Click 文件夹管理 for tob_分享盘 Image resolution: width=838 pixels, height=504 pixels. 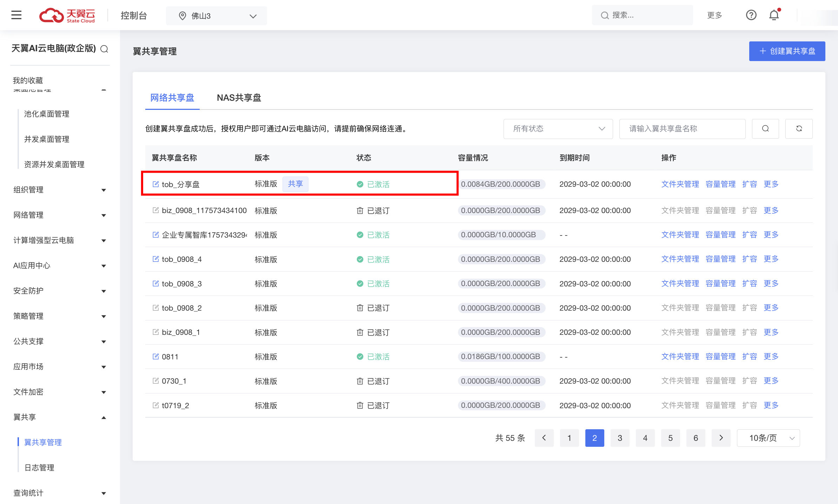pos(680,184)
